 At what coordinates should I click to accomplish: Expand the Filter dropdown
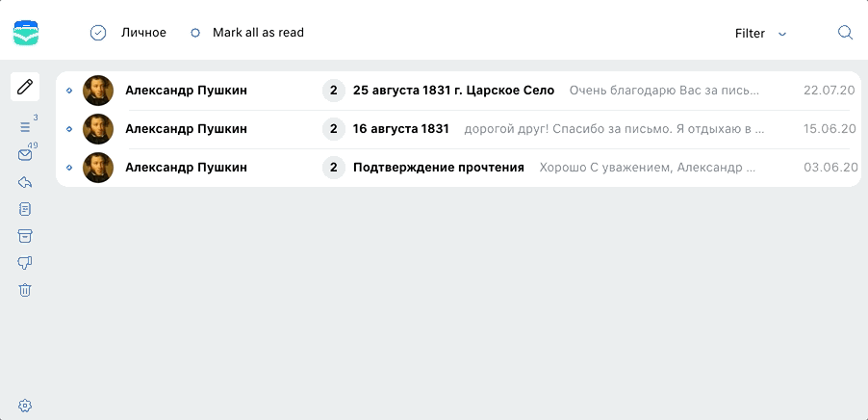[x=760, y=34]
